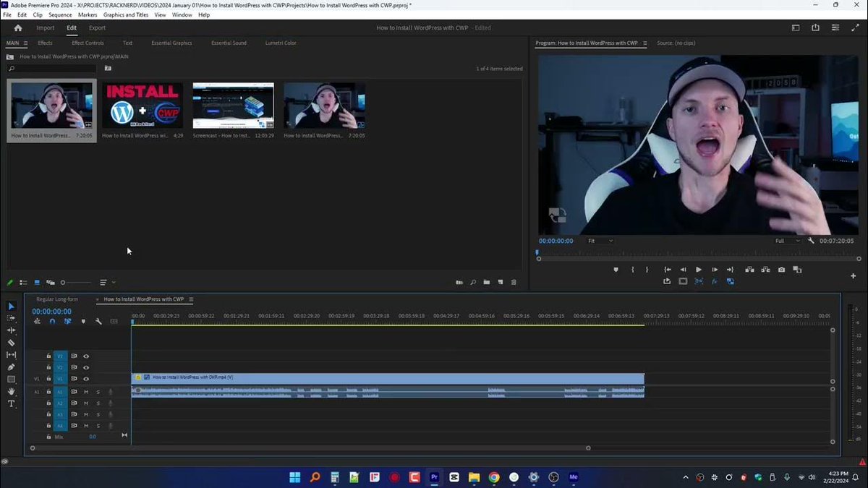Open the Fit zoom level dropdown
868x488 pixels.
(x=600, y=241)
